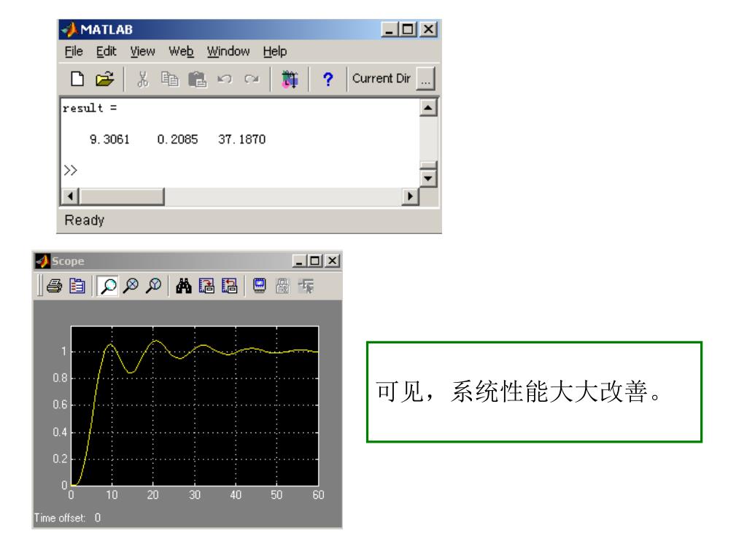Image resolution: width=747 pixels, height=560 pixels.
Task: Click the Undo arrow icon
Action: [225, 79]
